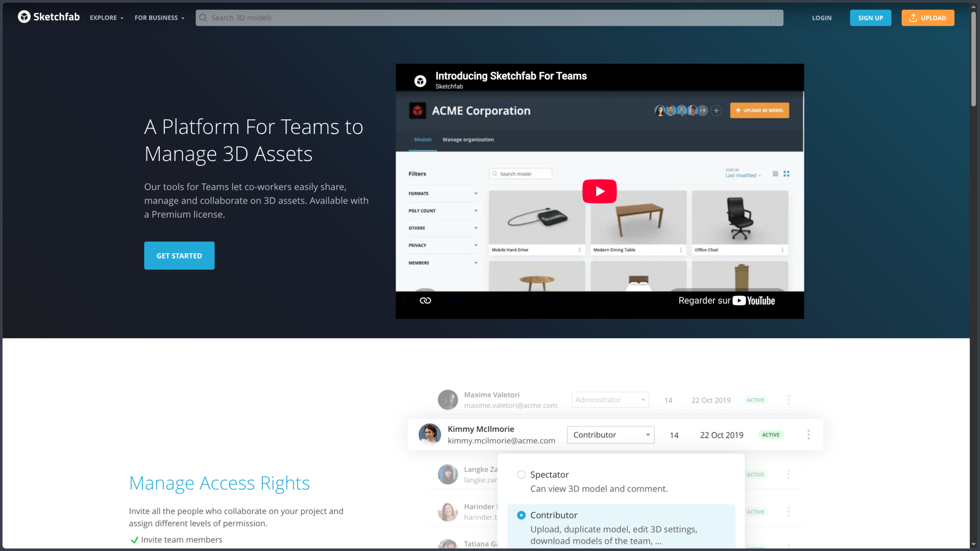Play the Introducing Sketchfab For Teams video
980x551 pixels.
[x=599, y=191]
